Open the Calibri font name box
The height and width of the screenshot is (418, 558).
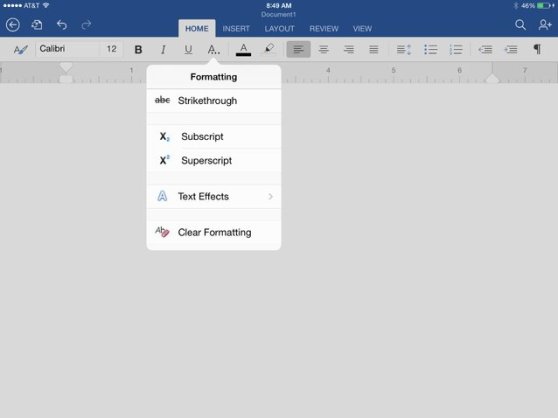point(68,49)
